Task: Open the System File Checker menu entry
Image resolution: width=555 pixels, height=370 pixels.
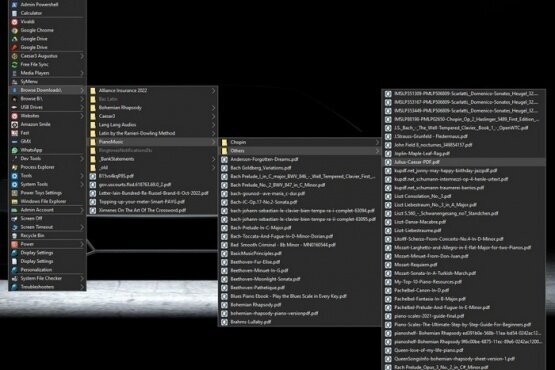Action: click(47, 278)
